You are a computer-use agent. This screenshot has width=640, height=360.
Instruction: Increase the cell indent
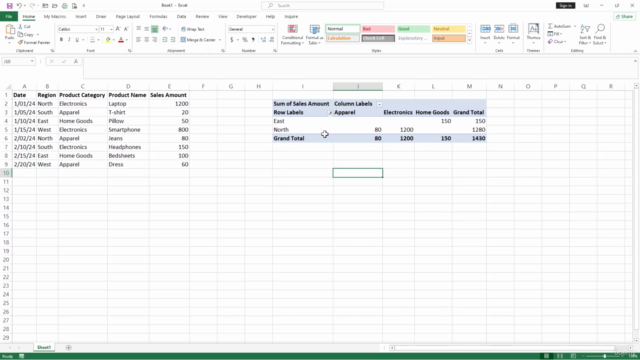point(173,40)
